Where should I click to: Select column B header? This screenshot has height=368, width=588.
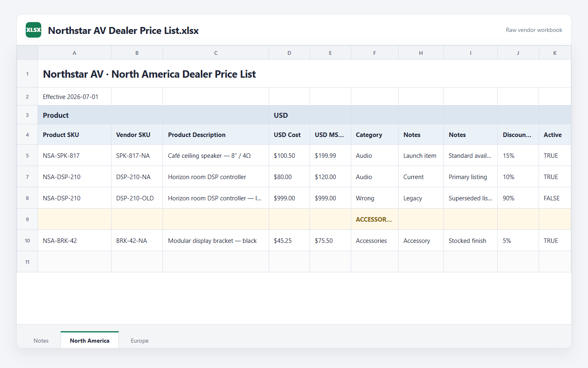[137, 53]
